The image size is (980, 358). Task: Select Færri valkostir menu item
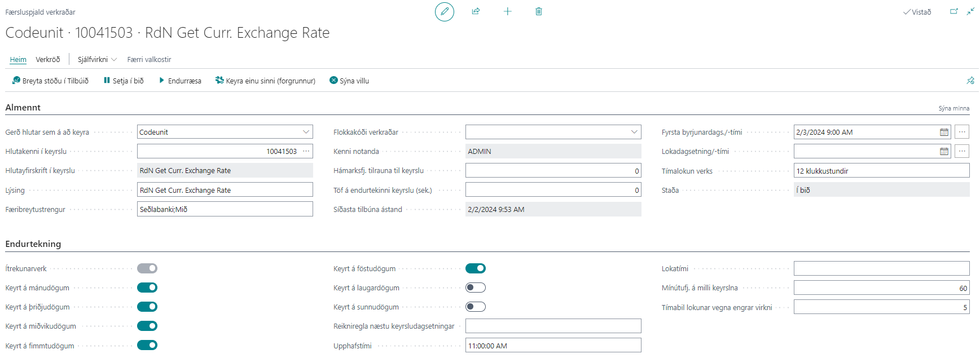pos(149,60)
